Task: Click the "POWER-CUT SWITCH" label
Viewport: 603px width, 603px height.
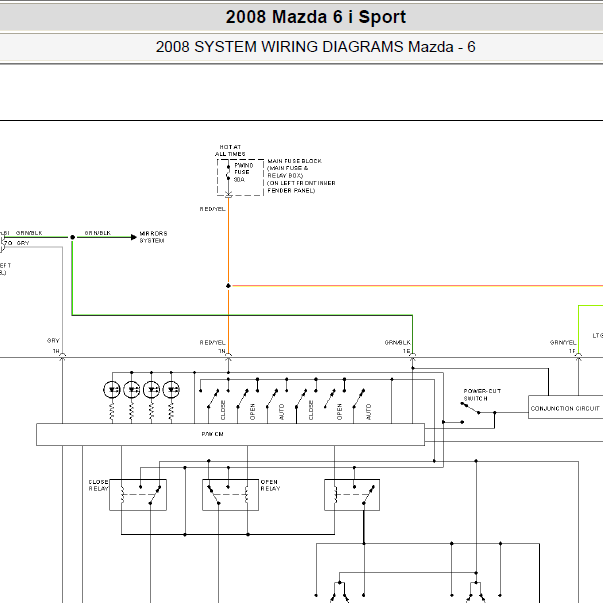Action: 482,395
